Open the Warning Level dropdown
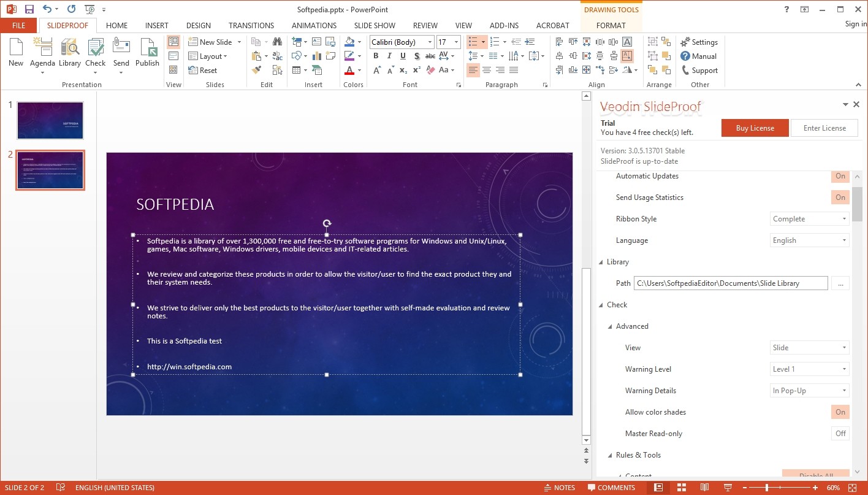Image resolution: width=868 pixels, height=495 pixels. coord(810,369)
